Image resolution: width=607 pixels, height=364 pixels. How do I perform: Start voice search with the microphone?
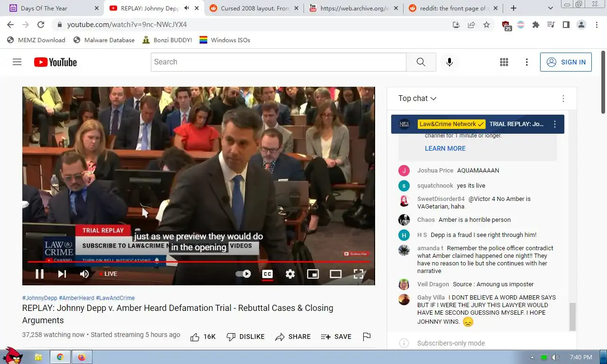coord(450,62)
